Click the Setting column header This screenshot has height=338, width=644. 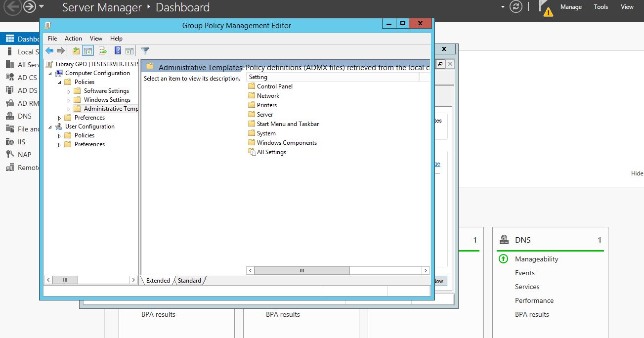pyautogui.click(x=333, y=77)
